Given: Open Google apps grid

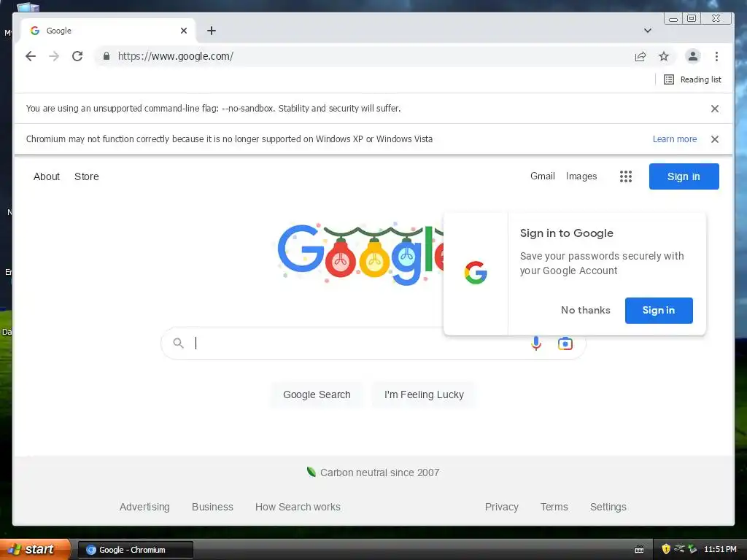Looking at the screenshot, I should (x=625, y=176).
